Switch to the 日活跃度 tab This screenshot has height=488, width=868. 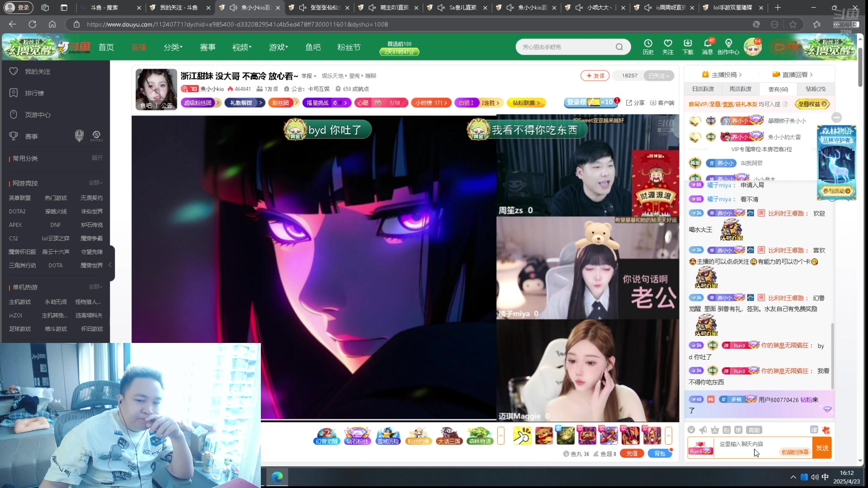click(x=703, y=89)
